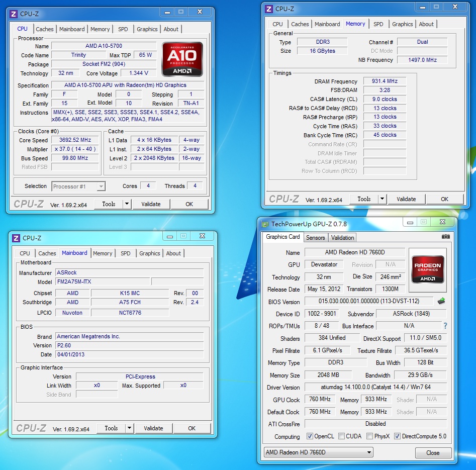Screen dimensions: 476x470
Task: Minimize the GPU-Z window
Action: pyautogui.click(x=410, y=222)
